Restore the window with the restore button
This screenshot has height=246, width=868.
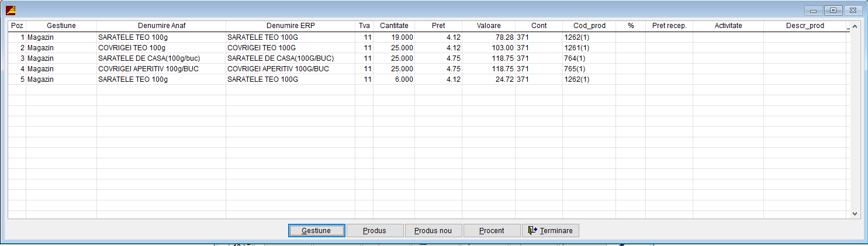[832, 10]
